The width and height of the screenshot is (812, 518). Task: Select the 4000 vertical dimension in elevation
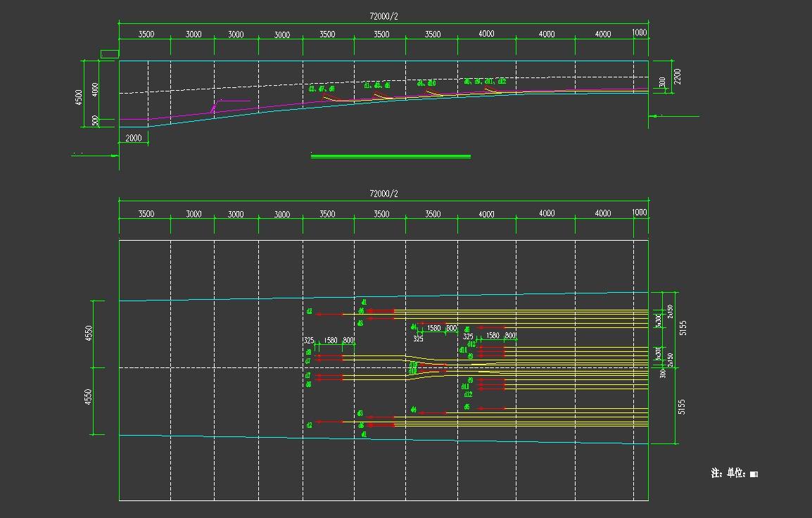click(96, 90)
